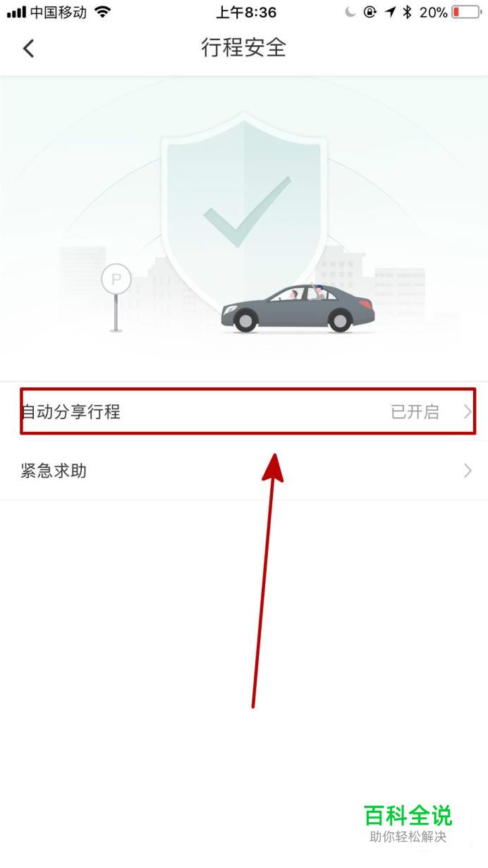Tap the cellular signal bars icon

point(16,12)
